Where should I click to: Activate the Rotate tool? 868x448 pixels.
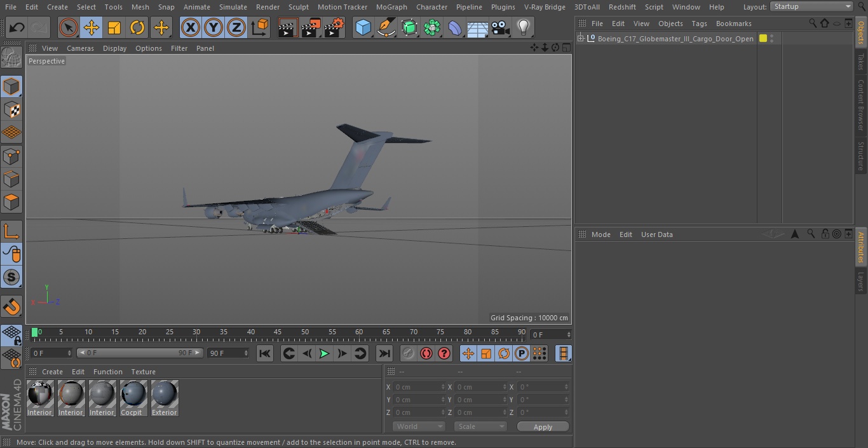point(137,27)
